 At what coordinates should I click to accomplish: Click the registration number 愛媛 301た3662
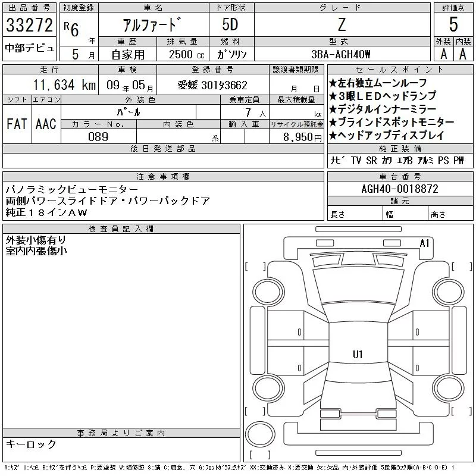(212, 85)
